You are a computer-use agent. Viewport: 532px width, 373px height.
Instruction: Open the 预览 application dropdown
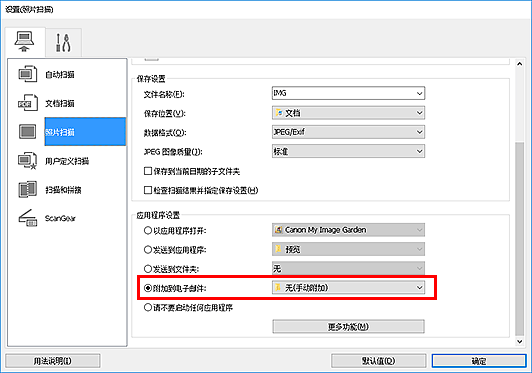[348, 249]
